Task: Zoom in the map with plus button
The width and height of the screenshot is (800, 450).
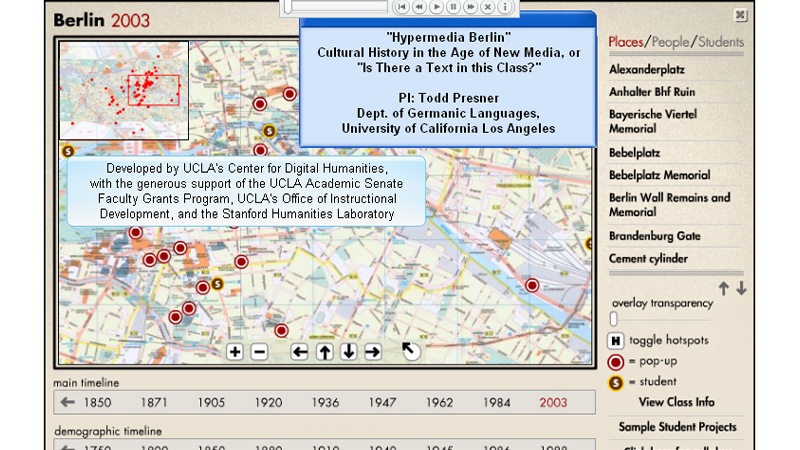Action: point(235,352)
